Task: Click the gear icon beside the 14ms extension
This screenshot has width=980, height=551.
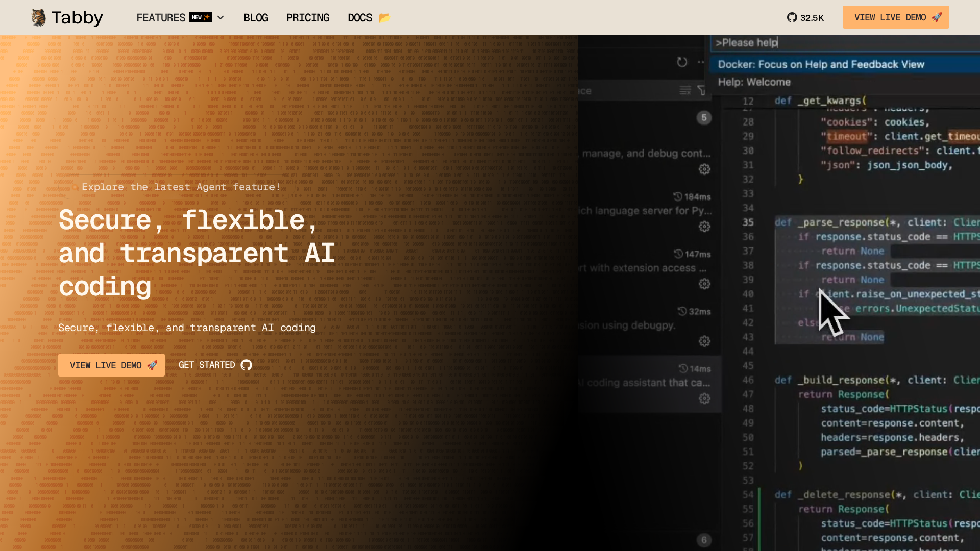Action: pos(704,398)
